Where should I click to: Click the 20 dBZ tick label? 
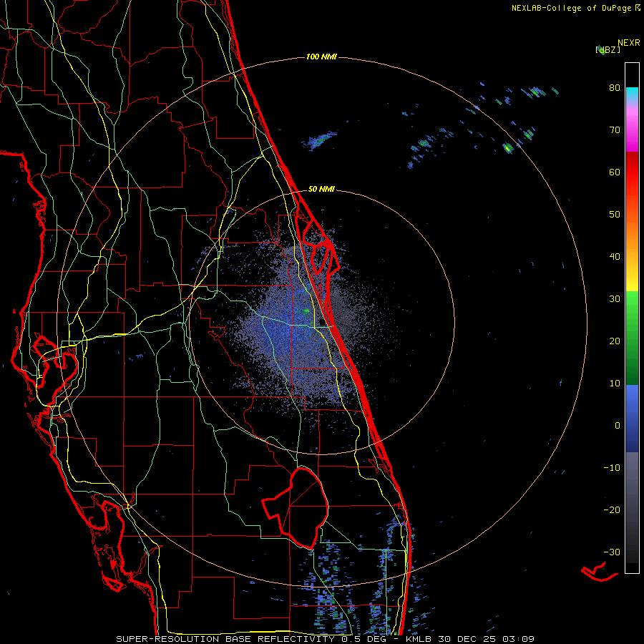click(615, 341)
